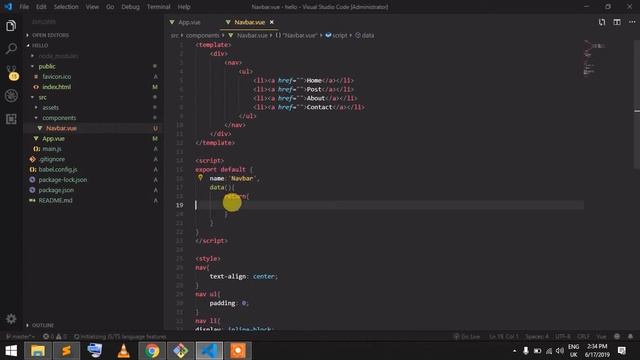This screenshot has width=640, height=360.
Task: Click the line and column indicator
Action: click(x=504, y=337)
